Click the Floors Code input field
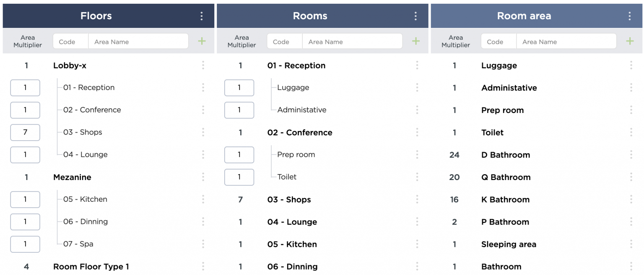The height and width of the screenshot is (275, 644). (70, 41)
